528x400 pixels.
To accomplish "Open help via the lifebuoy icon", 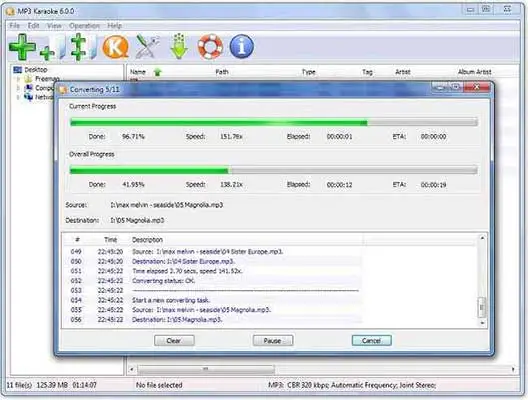I will click(210, 47).
